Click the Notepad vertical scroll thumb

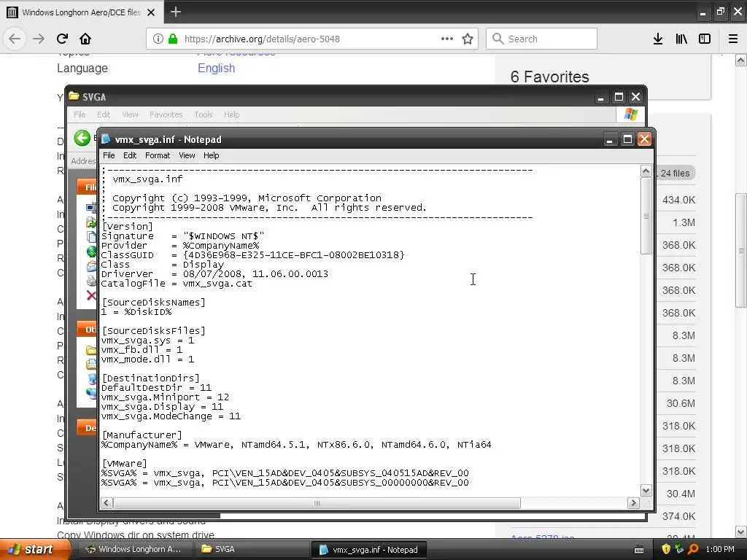tap(646, 216)
